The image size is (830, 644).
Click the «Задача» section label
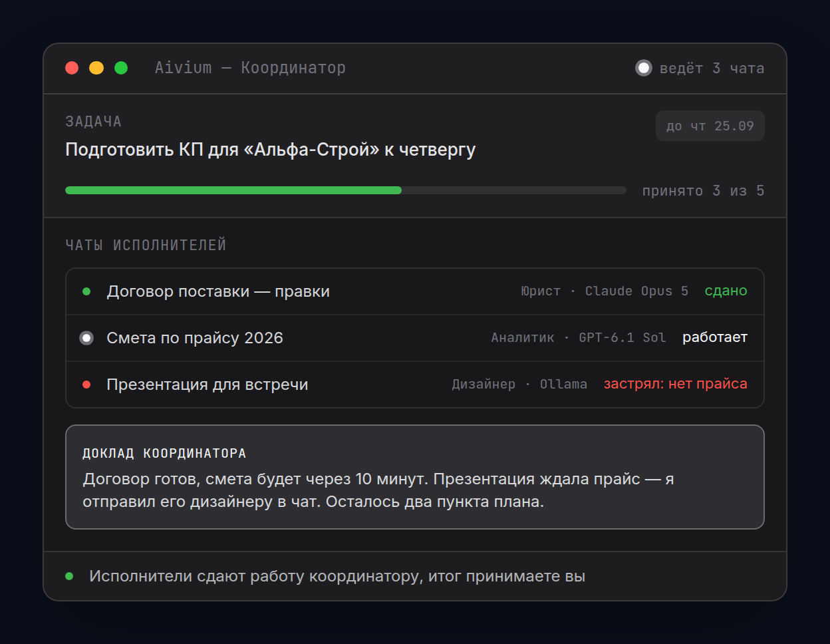[x=93, y=122]
